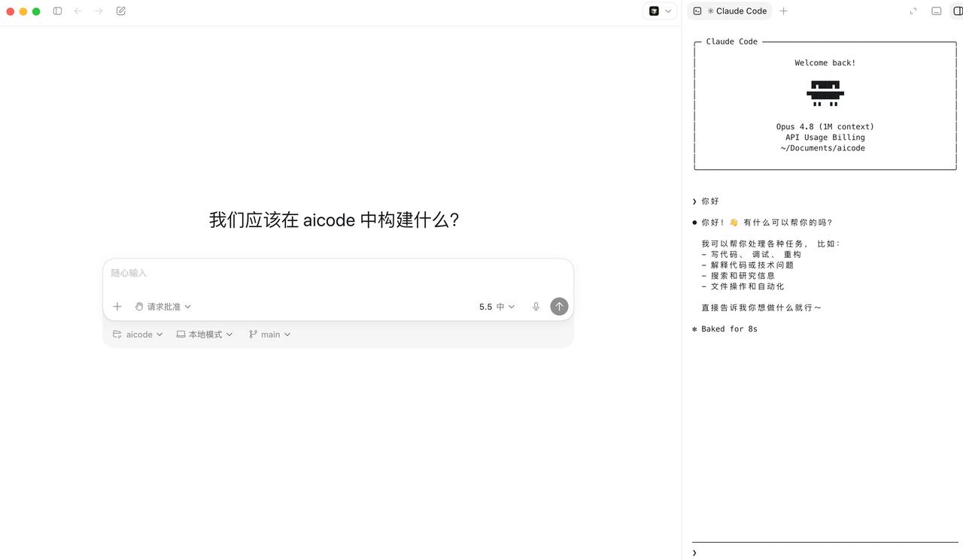Image resolution: width=963 pixels, height=560 pixels.
Task: Click the '文件操作和自动化' list line
Action: (x=743, y=286)
